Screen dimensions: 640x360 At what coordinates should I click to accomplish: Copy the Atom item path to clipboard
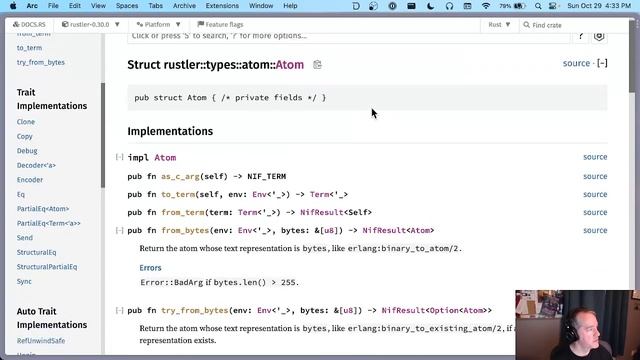click(317, 64)
